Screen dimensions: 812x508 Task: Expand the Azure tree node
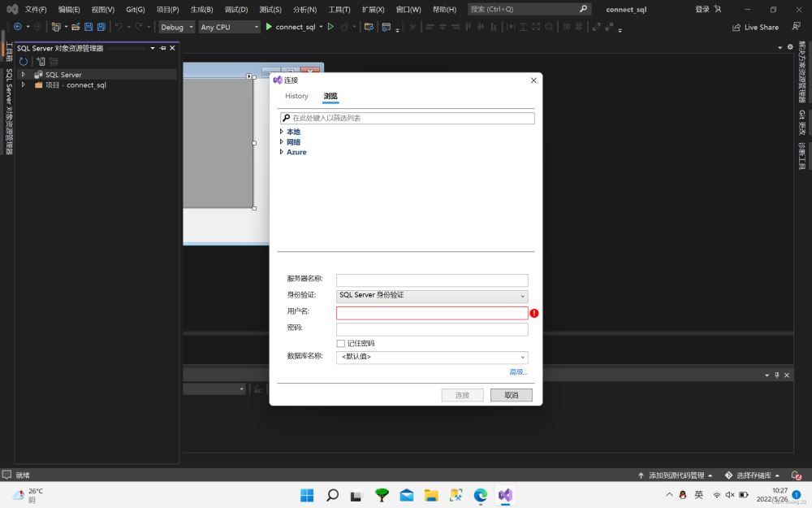pos(282,152)
